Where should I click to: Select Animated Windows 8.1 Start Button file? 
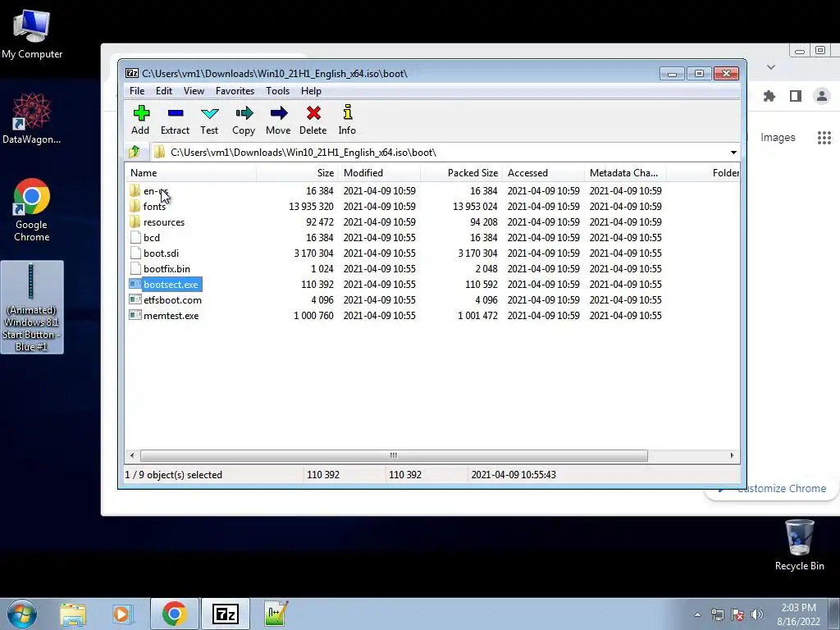pos(32,307)
